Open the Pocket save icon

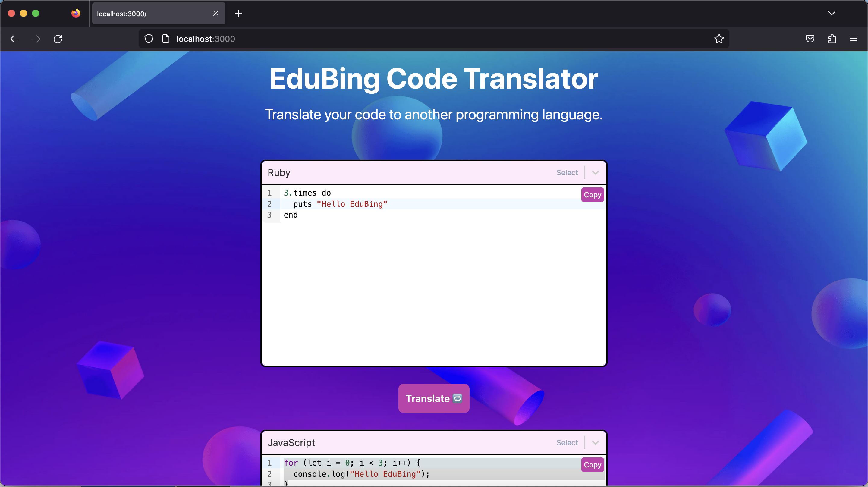click(810, 39)
